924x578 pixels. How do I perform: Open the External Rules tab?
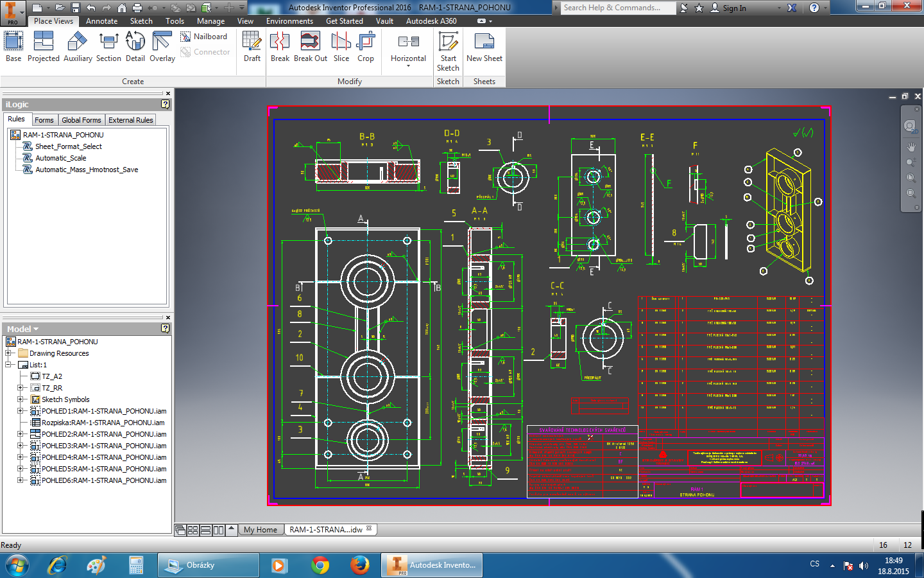130,120
